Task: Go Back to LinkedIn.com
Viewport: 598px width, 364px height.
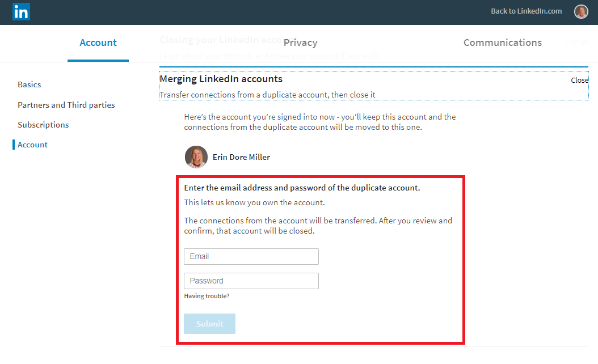Action: (x=526, y=11)
